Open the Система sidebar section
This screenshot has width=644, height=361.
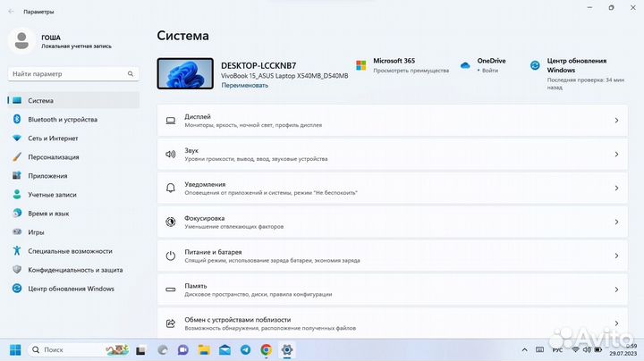[73, 100]
